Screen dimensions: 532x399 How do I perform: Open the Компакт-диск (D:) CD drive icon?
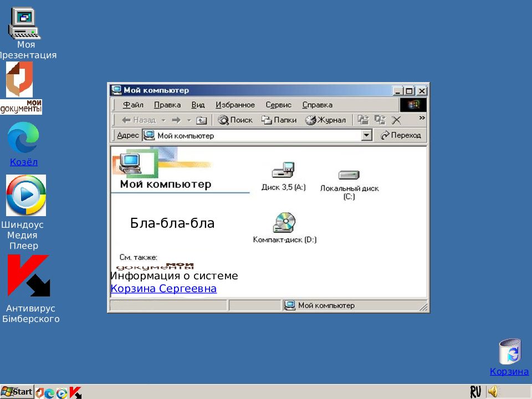click(x=284, y=223)
